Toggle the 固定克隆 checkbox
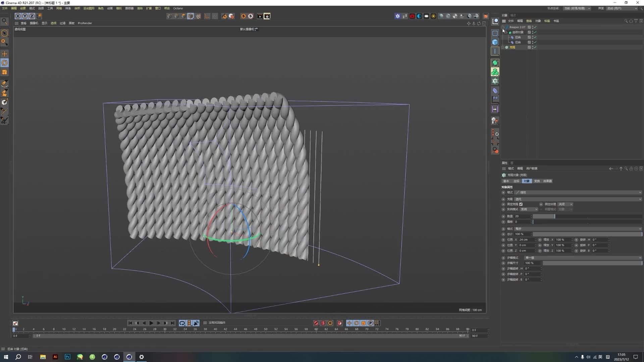 [x=521, y=204]
